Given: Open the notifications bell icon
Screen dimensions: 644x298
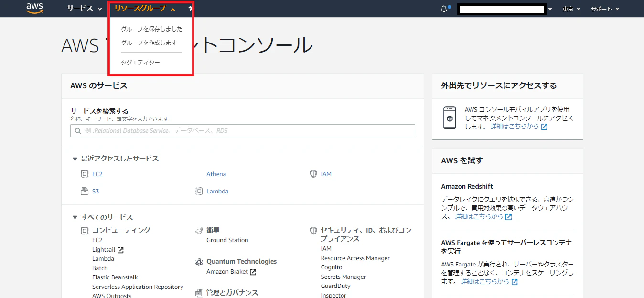Looking at the screenshot, I should coord(444,9).
